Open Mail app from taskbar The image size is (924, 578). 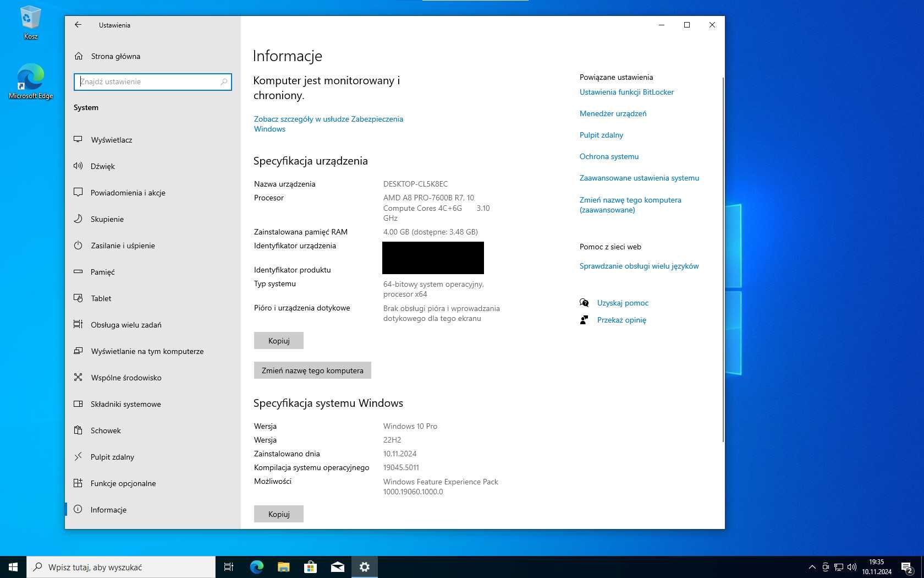click(x=338, y=567)
